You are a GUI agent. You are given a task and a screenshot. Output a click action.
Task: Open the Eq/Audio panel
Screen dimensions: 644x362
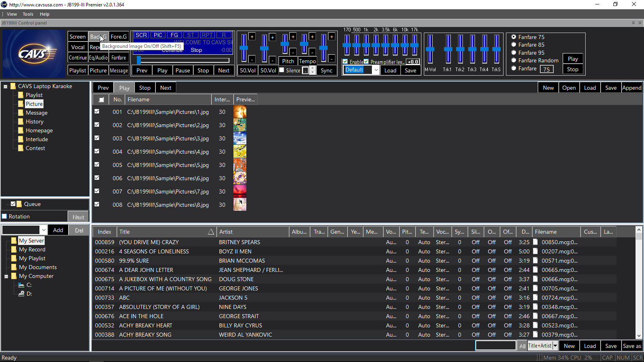(x=98, y=58)
